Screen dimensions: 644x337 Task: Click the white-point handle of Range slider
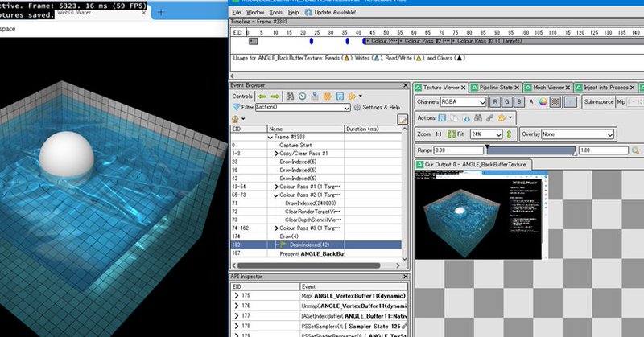575,153
